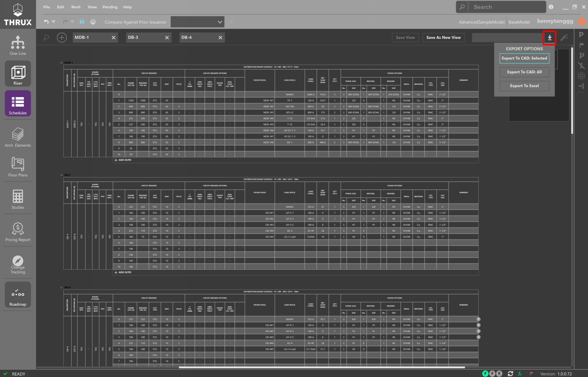
Task: Click the orange user avatar icon
Action: [x=582, y=21]
